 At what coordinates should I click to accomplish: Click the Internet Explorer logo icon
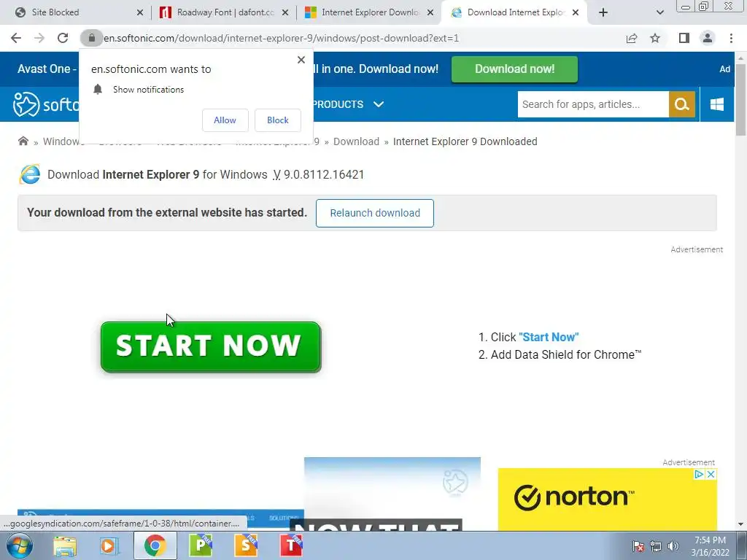click(29, 174)
